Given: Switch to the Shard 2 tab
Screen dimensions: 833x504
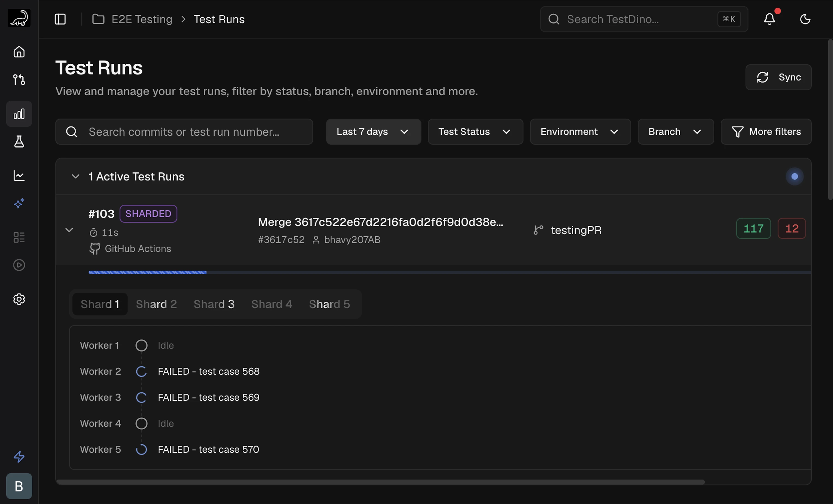Looking at the screenshot, I should [x=156, y=304].
